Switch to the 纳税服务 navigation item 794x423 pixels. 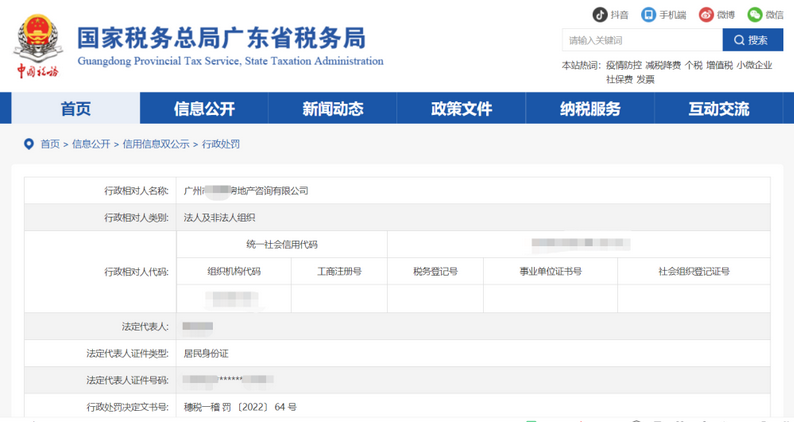[590, 109]
